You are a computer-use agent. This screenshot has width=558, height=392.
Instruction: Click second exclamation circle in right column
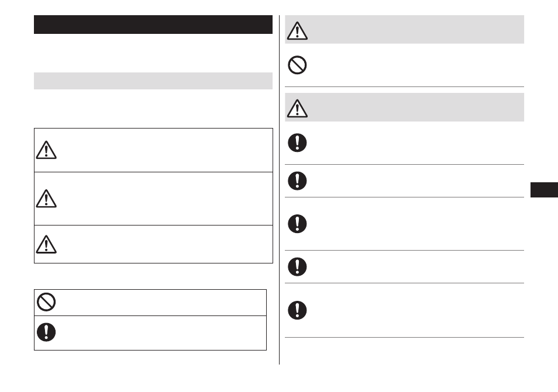(297, 181)
